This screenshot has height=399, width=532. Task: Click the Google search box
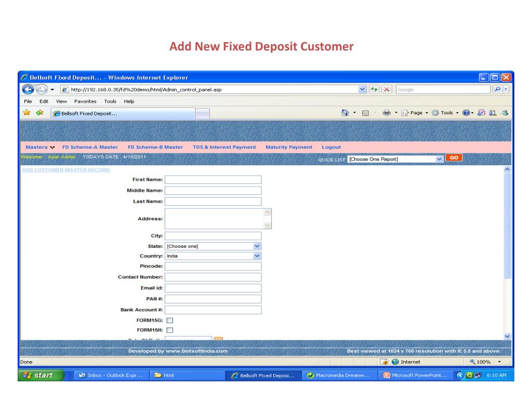pyautogui.click(x=443, y=89)
